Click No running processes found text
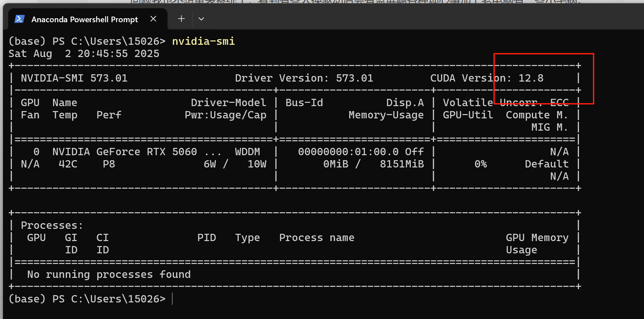Viewport: 644px width, 319px height. pyautogui.click(x=109, y=274)
